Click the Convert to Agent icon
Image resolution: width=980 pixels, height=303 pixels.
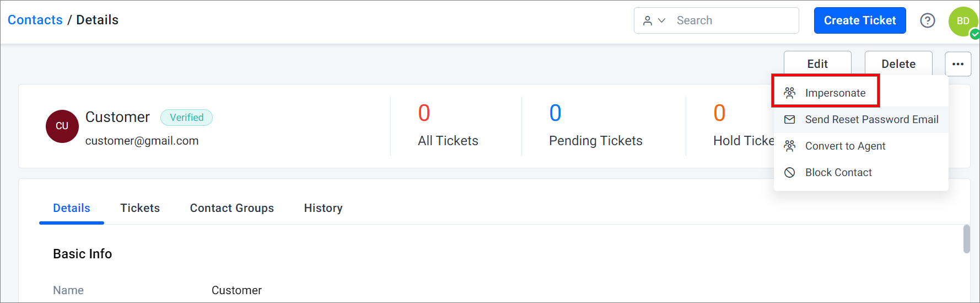click(790, 146)
